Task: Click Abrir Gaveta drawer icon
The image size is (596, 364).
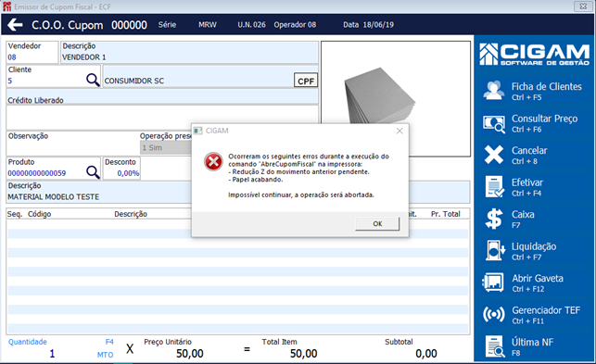Action: tap(493, 282)
